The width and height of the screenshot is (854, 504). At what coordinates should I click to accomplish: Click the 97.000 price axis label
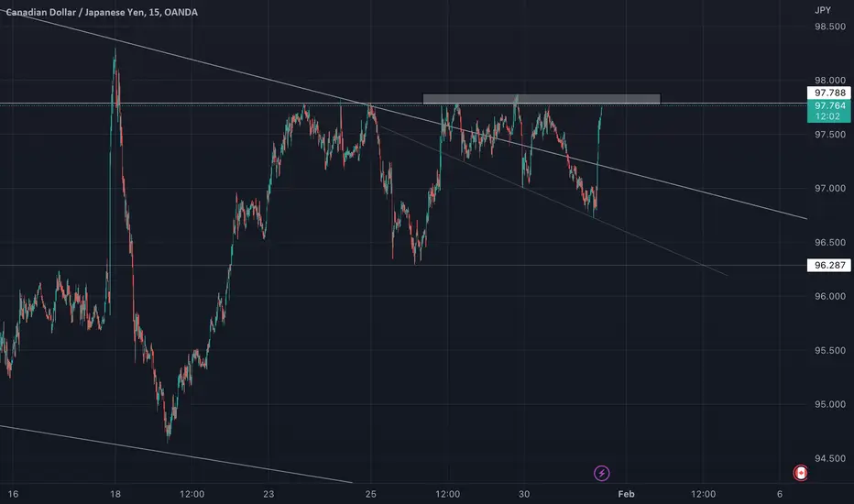[829, 189]
